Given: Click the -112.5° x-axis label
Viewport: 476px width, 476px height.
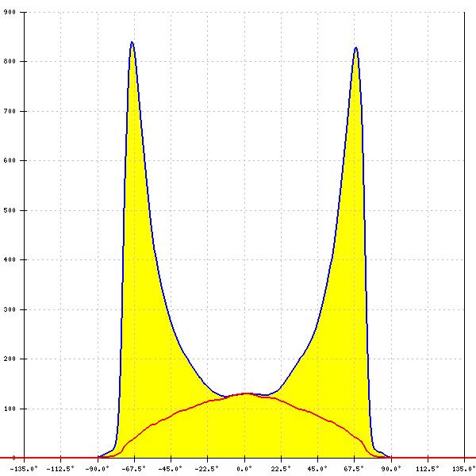Looking at the screenshot, I should tap(60, 469).
